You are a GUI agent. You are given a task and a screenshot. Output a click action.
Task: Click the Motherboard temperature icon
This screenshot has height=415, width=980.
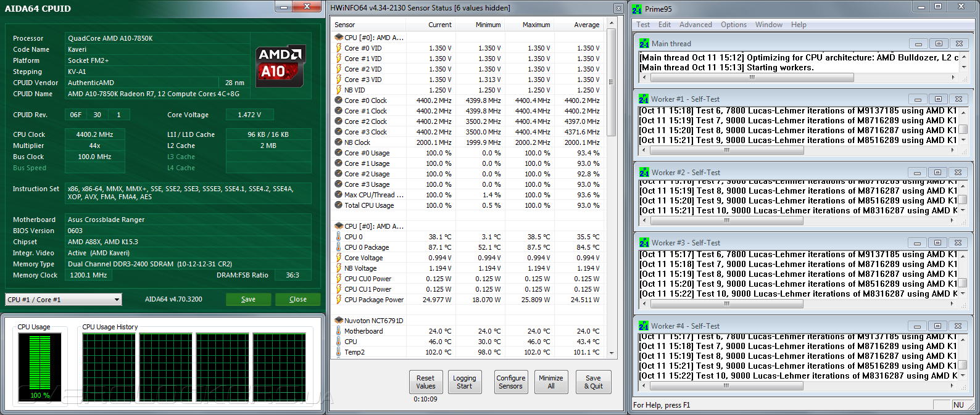click(x=338, y=331)
